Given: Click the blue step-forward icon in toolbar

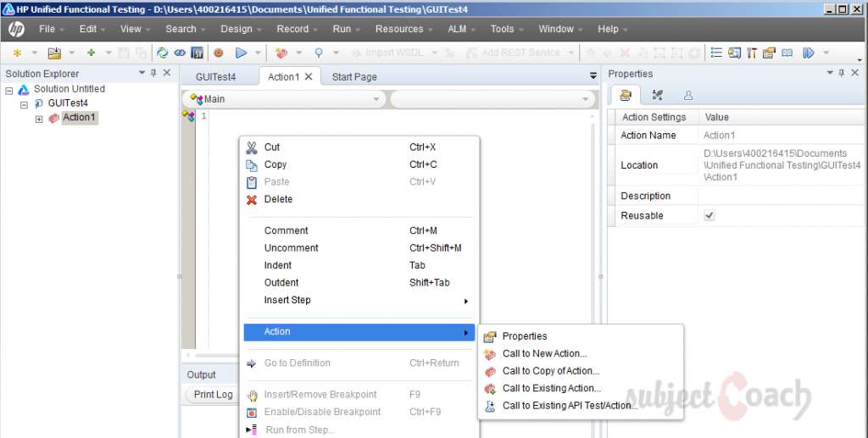Looking at the screenshot, I should click(808, 53).
